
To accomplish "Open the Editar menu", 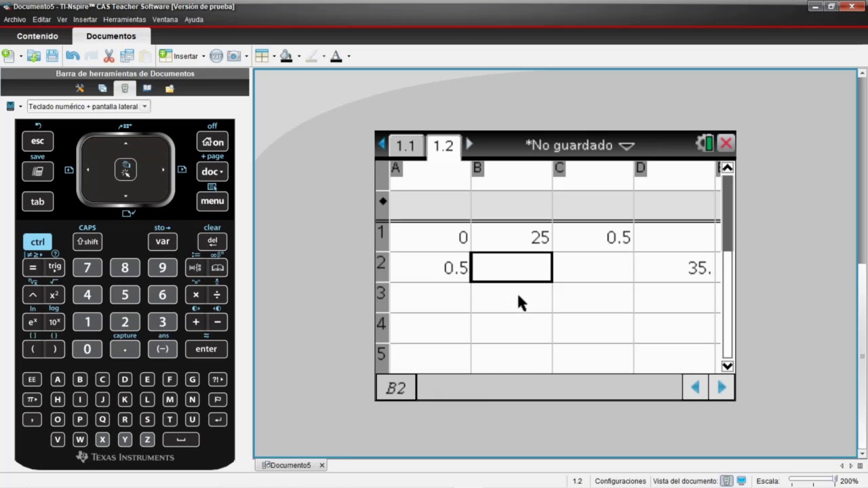I will click(42, 20).
